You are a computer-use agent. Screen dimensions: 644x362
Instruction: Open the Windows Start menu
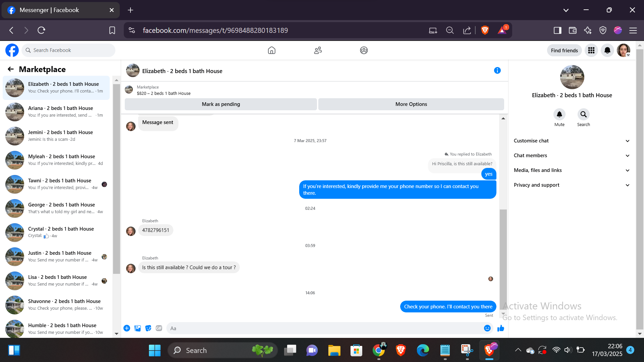point(155,350)
